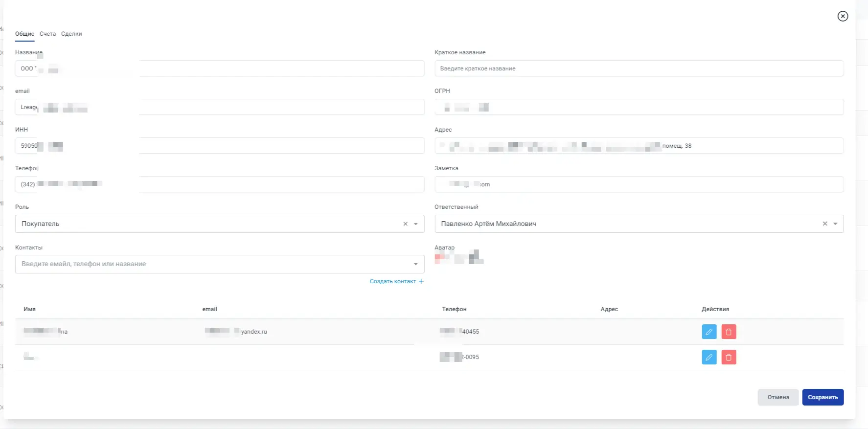Click the selected Павленко Артём Михайлович value
The height and width of the screenshot is (429, 868).
[488, 224]
